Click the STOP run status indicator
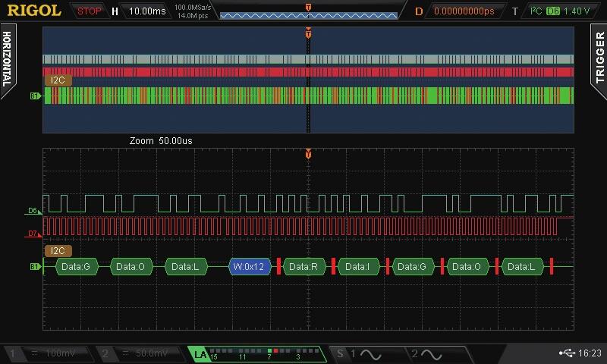607x364 pixels. pyautogui.click(x=90, y=11)
